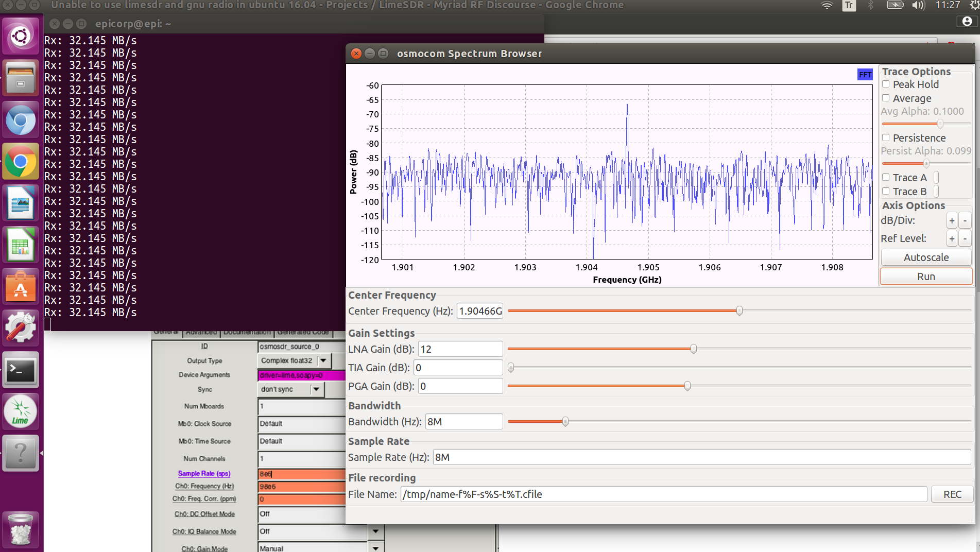Click the Sample Rate input field
Viewport: 980px width, 552px height.
point(701,457)
